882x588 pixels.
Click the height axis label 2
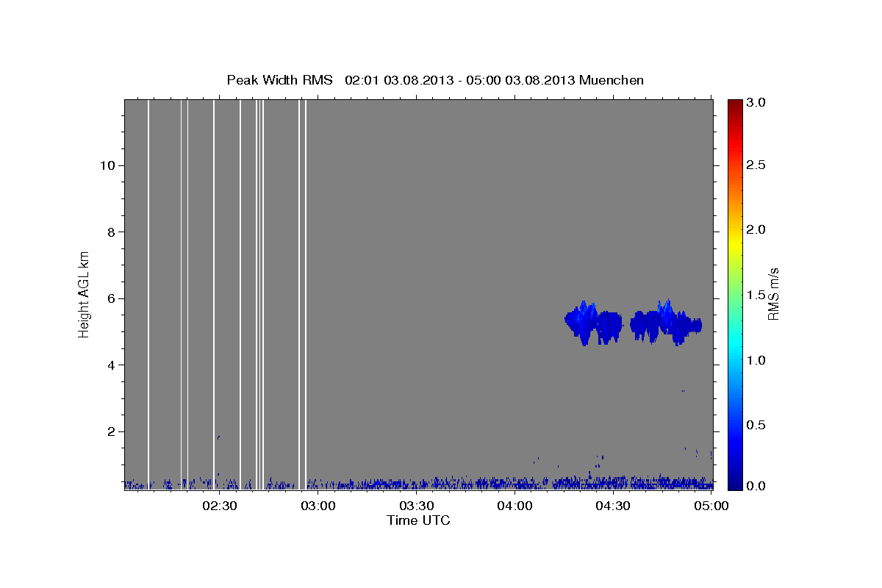(110, 432)
